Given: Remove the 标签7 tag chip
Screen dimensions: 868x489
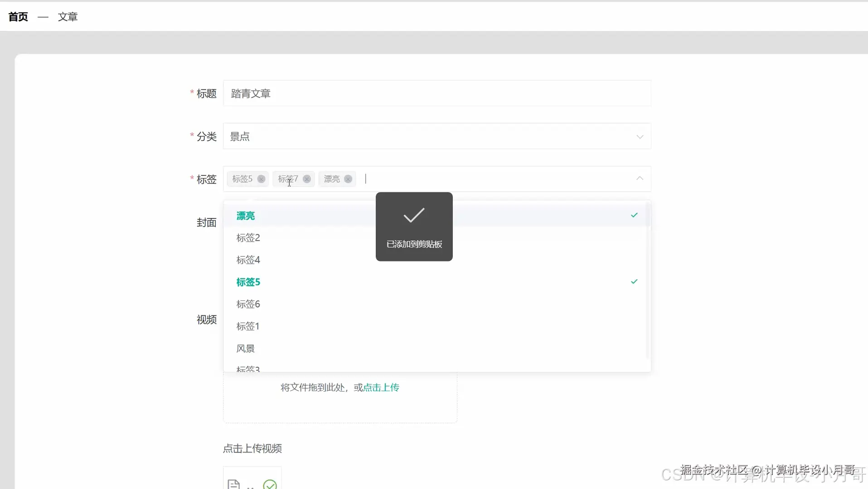Looking at the screenshot, I should [307, 179].
